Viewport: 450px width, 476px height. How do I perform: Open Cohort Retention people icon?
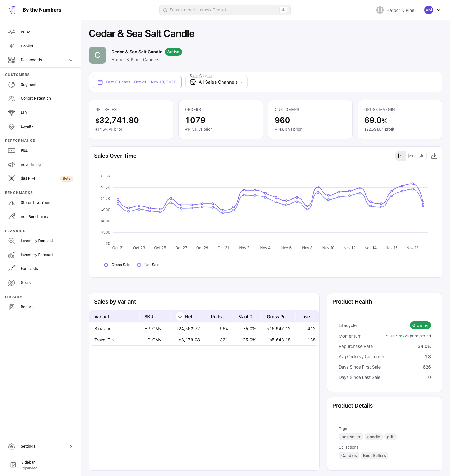(12, 98)
